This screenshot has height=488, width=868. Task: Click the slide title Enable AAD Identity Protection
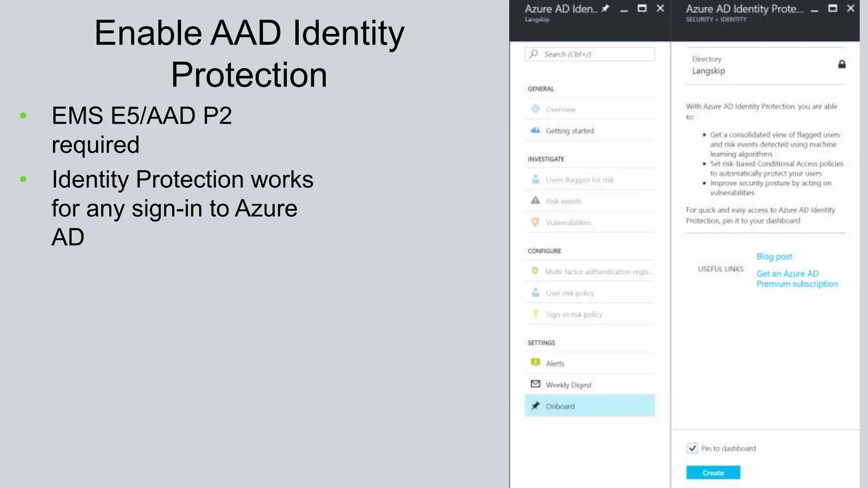click(249, 53)
